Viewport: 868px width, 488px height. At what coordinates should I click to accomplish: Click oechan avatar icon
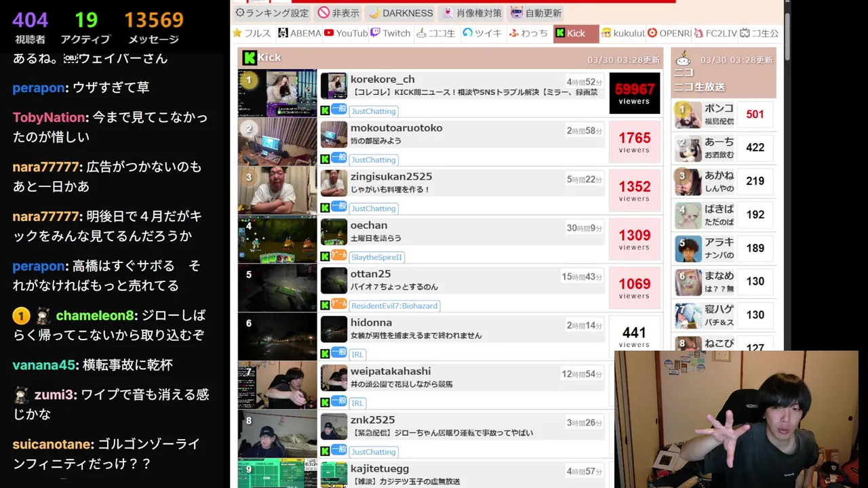[334, 232]
